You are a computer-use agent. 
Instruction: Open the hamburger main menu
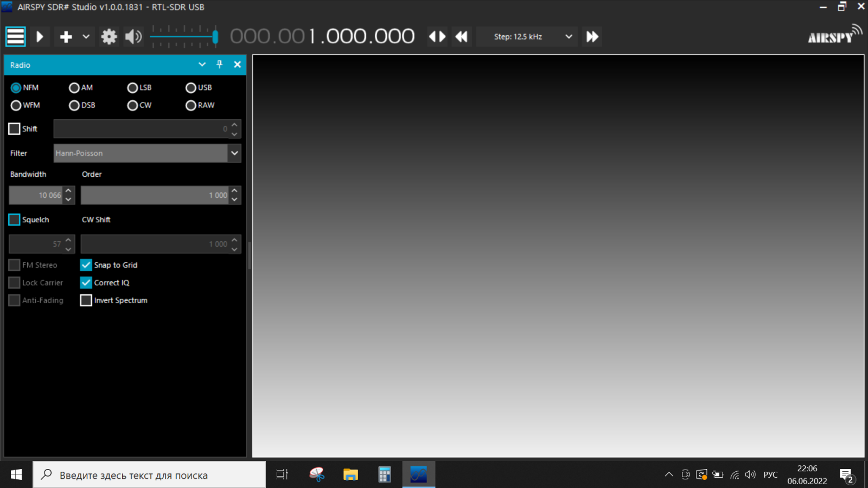(x=16, y=36)
